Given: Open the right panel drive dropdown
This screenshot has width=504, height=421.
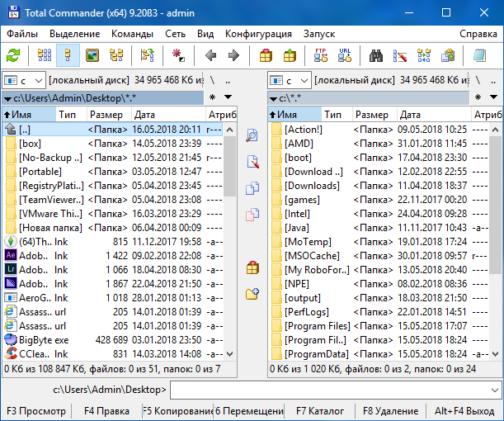Looking at the screenshot, I should 290,80.
